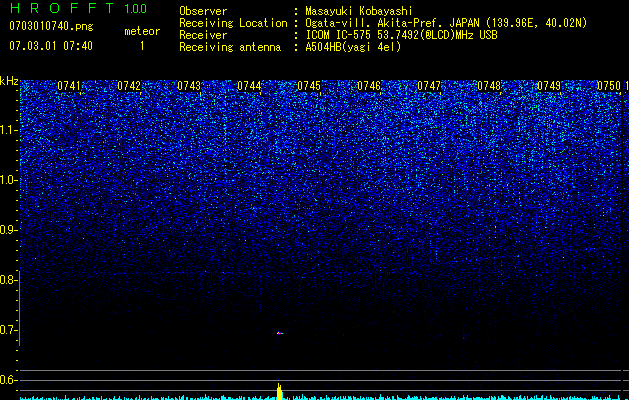
Task: Click the 0.8 kHz axis label
Action: [8, 280]
